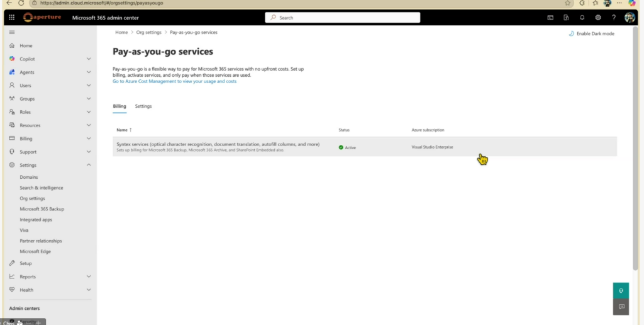Click the gray feedback chat floating button
The image size is (644, 325).
[x=621, y=307]
